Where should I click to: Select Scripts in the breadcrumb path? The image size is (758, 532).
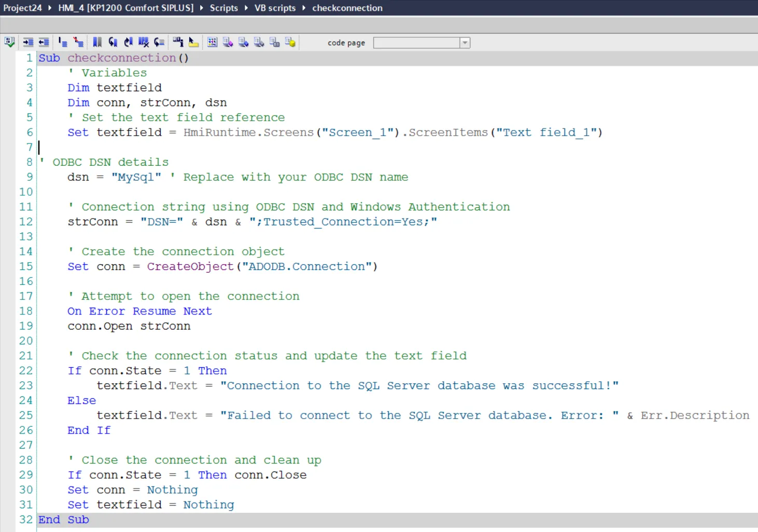tap(224, 8)
